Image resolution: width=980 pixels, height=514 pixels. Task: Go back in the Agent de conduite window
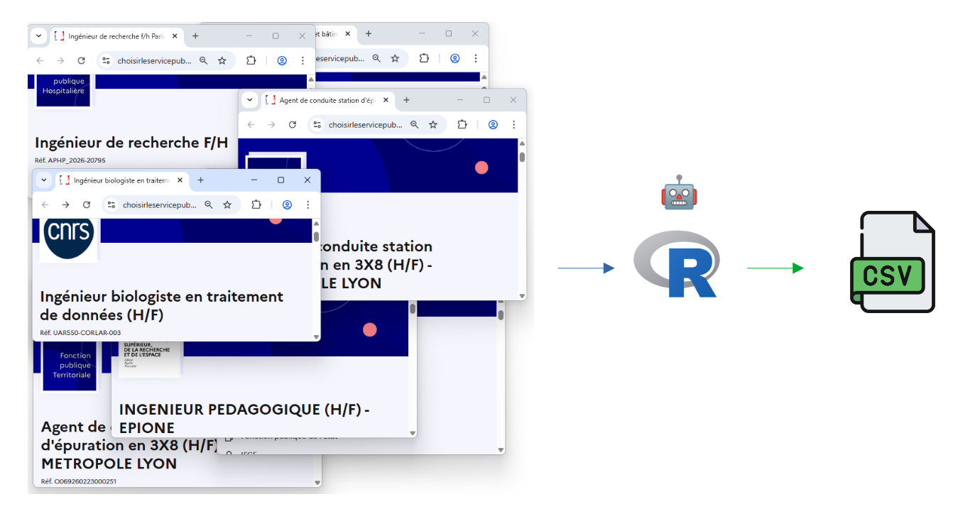(251, 124)
